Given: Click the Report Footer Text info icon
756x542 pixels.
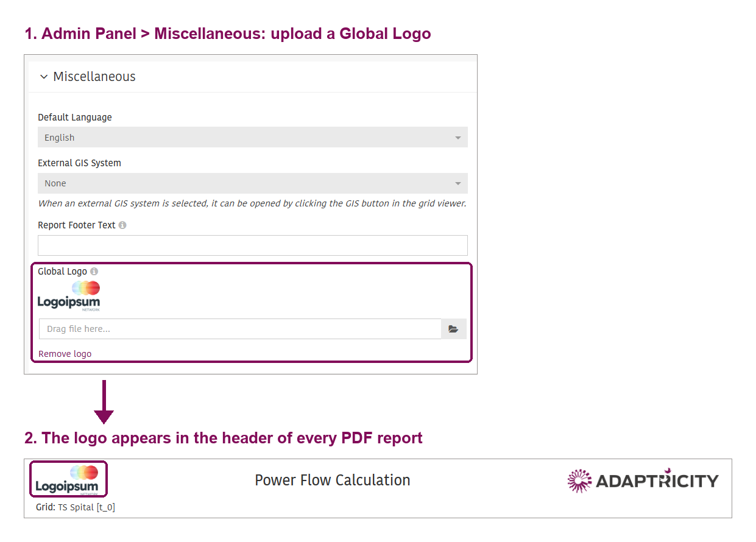Looking at the screenshot, I should [x=122, y=225].
